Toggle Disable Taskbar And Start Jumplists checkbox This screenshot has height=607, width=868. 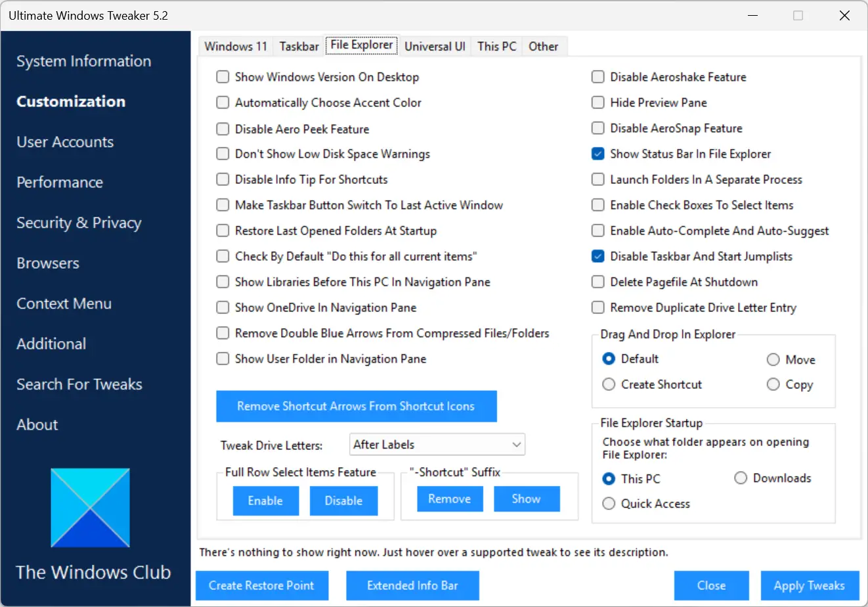[597, 256]
